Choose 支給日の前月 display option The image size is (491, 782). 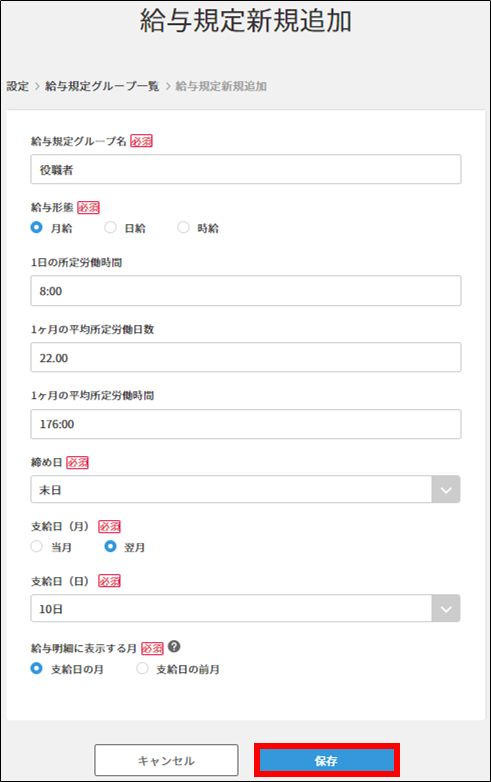point(142,668)
